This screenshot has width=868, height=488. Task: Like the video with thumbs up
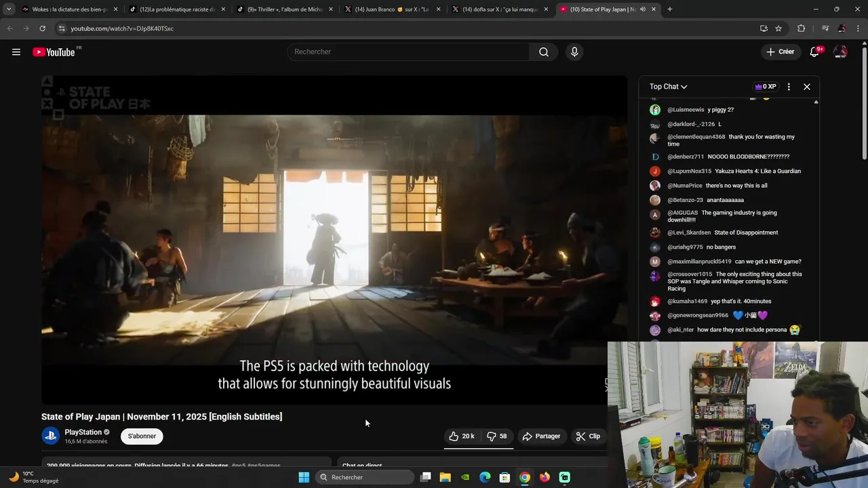point(462,436)
